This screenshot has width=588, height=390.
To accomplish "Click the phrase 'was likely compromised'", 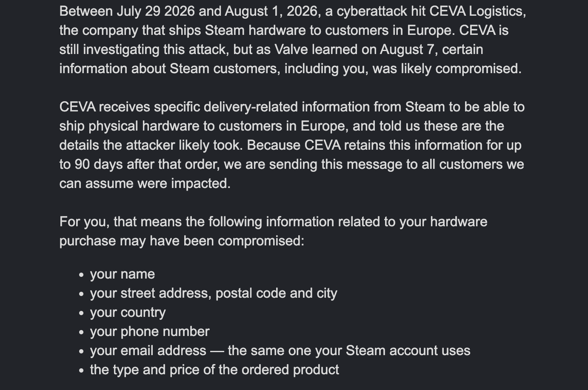I will tap(445, 68).
